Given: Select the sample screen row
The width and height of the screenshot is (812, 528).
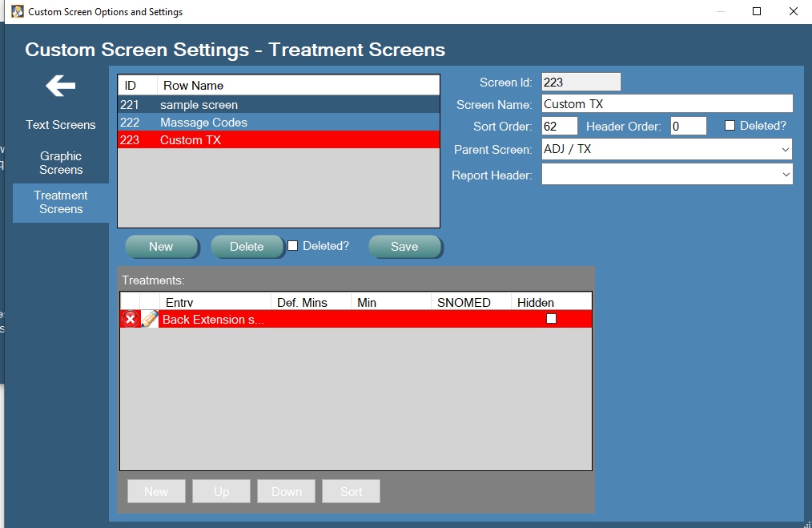Looking at the screenshot, I should click(279, 105).
